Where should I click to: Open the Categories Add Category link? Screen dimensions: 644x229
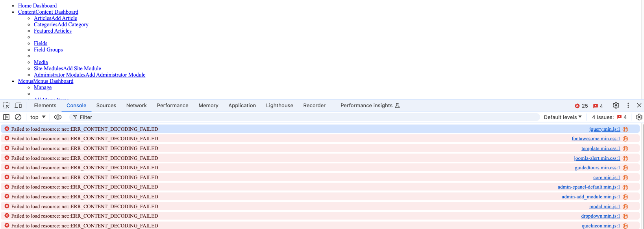tap(61, 24)
